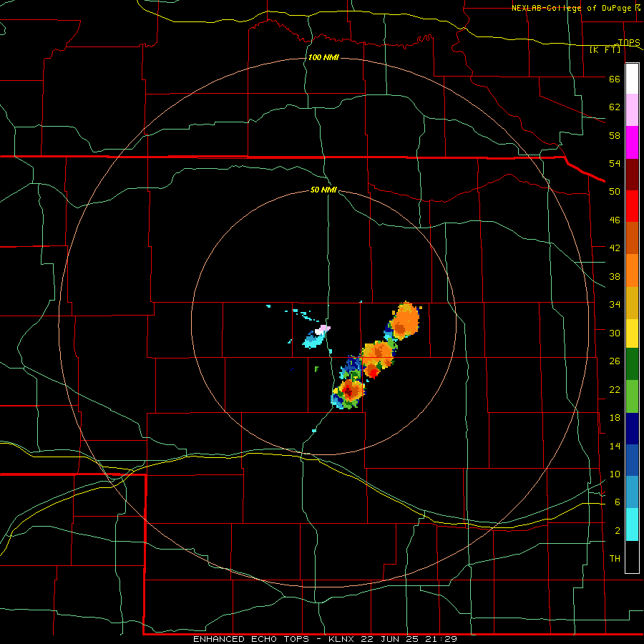Viewport: 644px width, 644px height.
Task: Click the dark green legend swatch
Action: (632, 364)
